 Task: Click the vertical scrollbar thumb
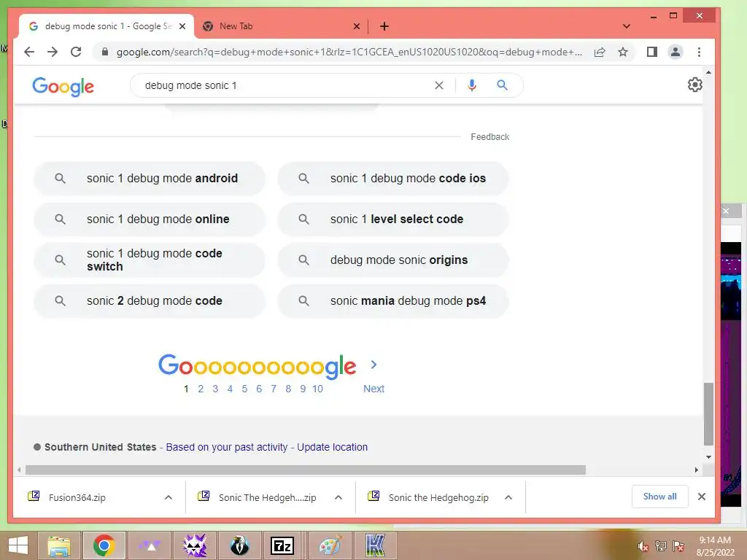(708, 414)
